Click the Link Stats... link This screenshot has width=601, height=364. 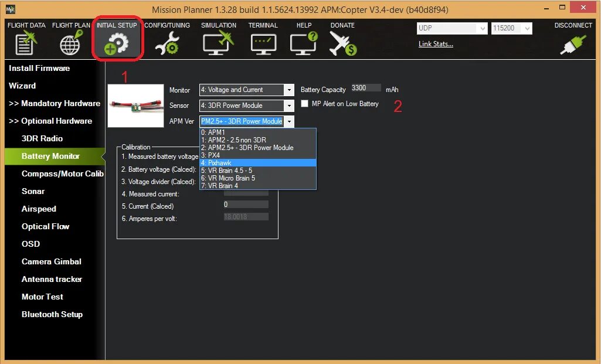[x=436, y=44]
